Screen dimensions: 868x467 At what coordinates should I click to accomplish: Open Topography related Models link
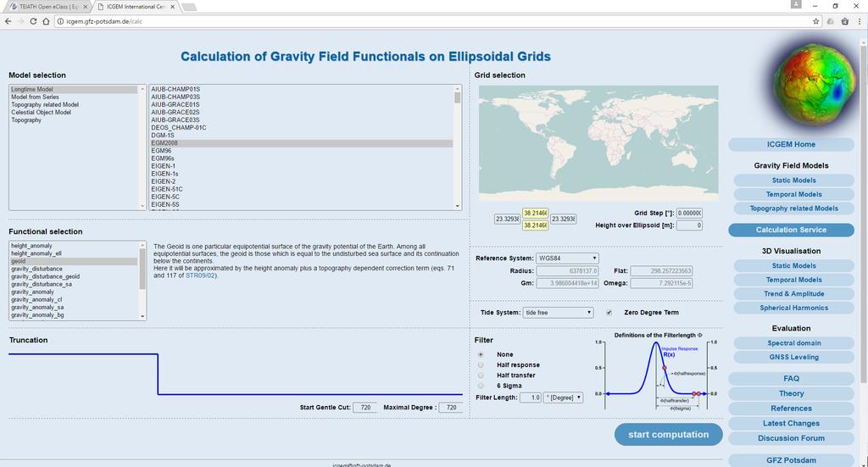click(x=793, y=208)
